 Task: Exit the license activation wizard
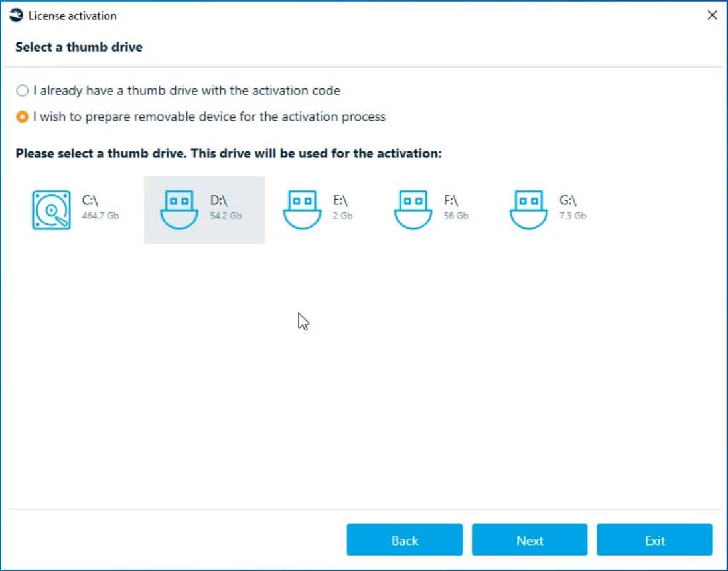(654, 540)
